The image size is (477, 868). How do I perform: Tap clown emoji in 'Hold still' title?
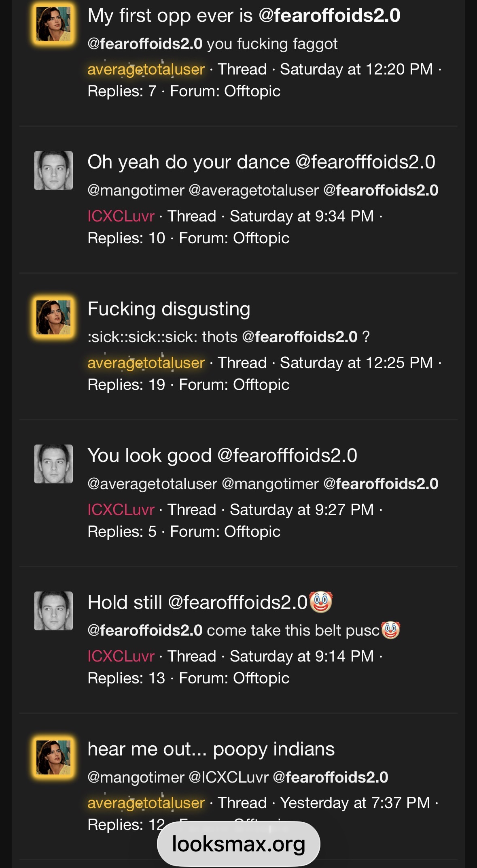coord(321,602)
